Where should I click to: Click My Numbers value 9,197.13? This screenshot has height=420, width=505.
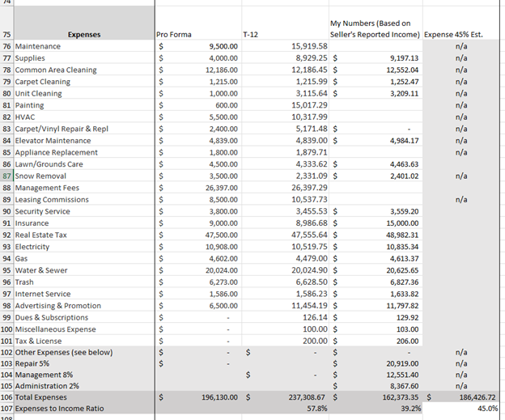(x=376, y=58)
